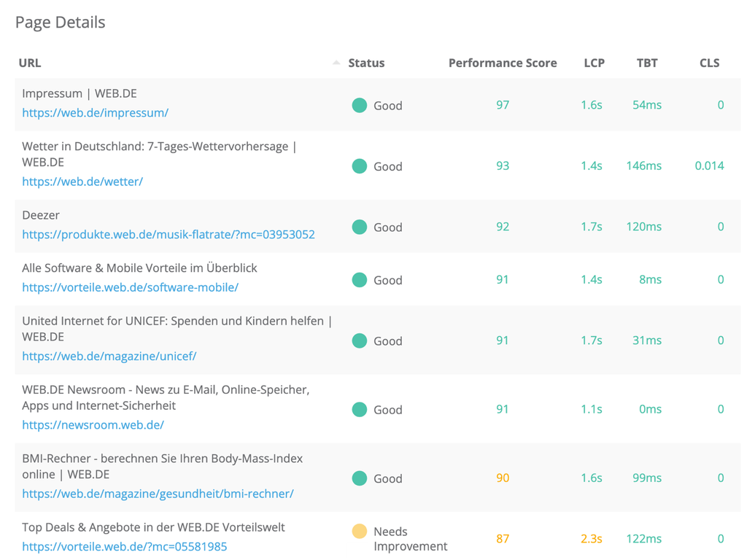747x560 pixels.
Task: Click yellow status dot in Top Deals row
Action: (x=359, y=531)
